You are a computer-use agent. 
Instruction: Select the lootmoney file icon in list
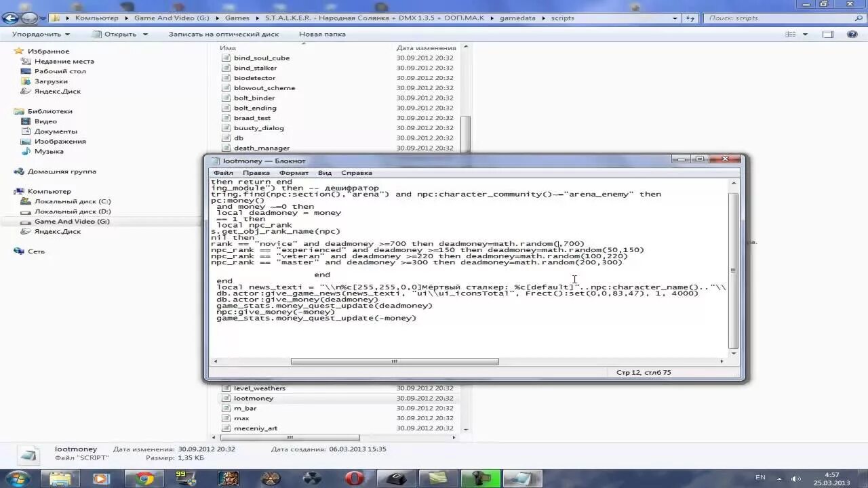[226, 398]
